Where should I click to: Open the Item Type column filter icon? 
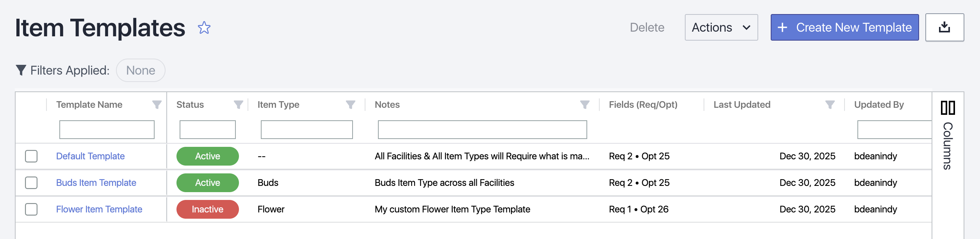(x=350, y=105)
